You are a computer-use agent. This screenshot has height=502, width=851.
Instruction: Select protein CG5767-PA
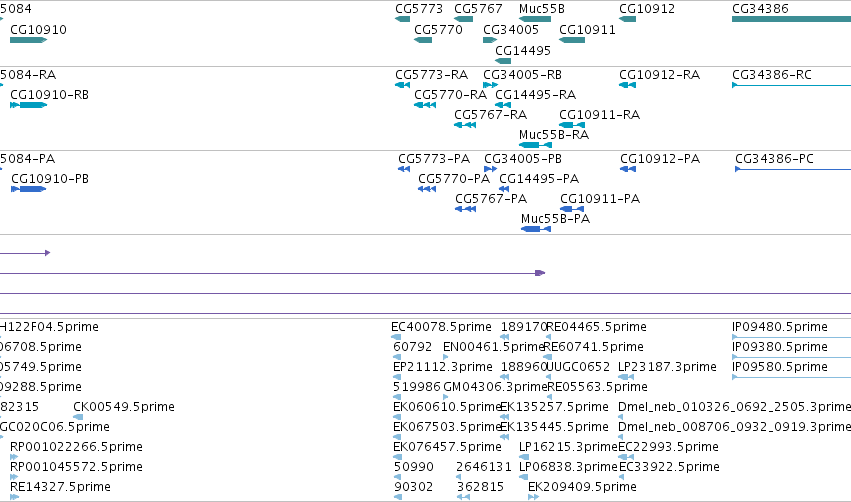(x=466, y=209)
